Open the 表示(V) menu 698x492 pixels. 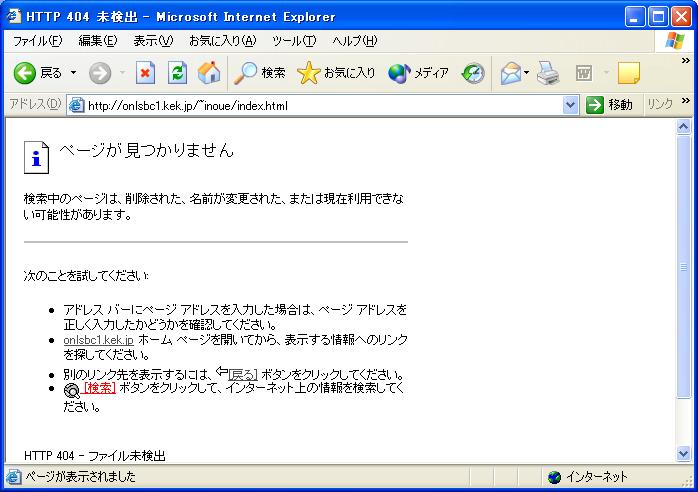(153, 41)
